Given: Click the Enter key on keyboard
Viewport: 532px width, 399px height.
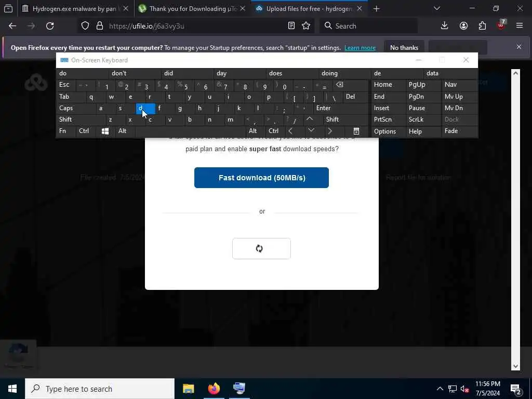Looking at the screenshot, I should pyautogui.click(x=341, y=108).
